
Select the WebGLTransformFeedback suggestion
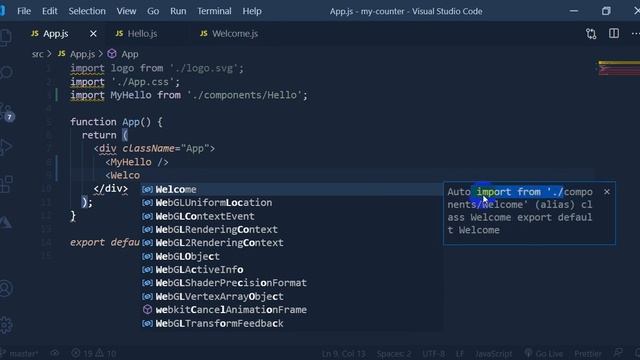tap(292, 323)
